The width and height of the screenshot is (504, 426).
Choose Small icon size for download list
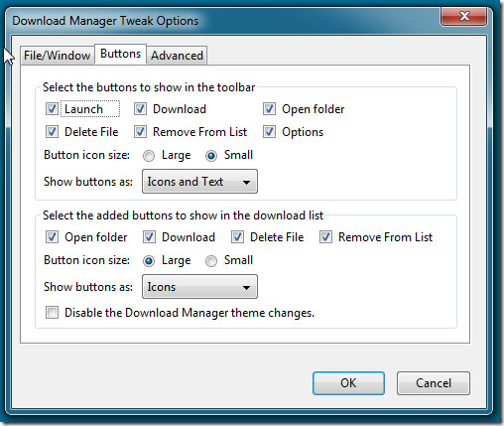211,261
